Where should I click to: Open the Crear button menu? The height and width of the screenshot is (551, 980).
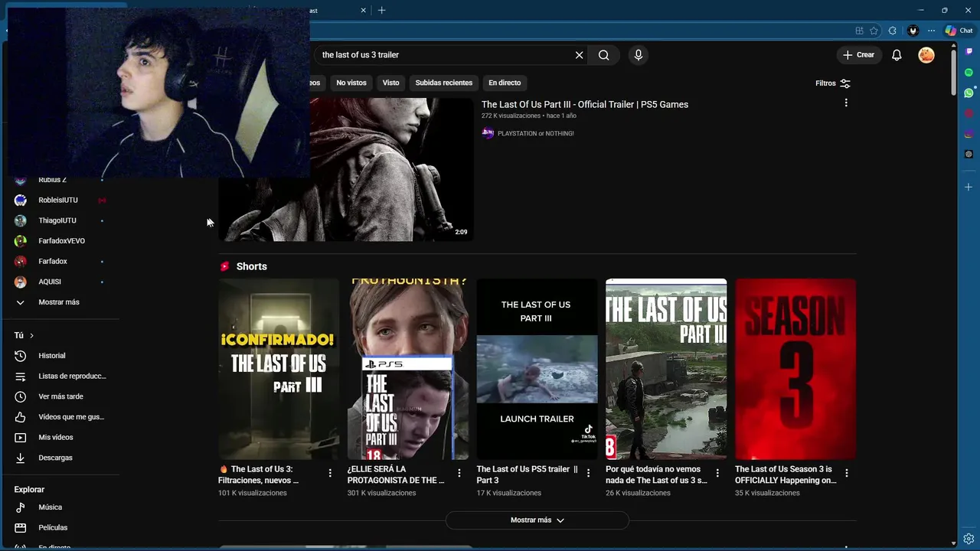pyautogui.click(x=858, y=55)
